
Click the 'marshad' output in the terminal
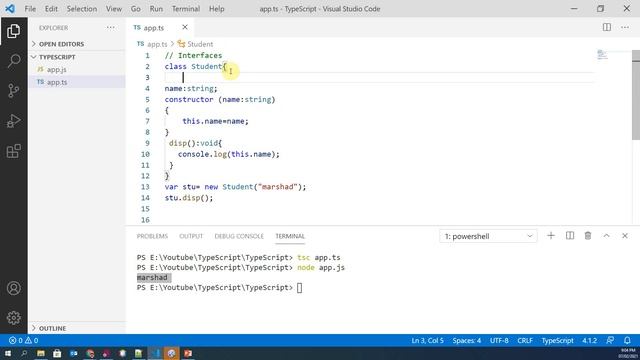click(x=152, y=278)
